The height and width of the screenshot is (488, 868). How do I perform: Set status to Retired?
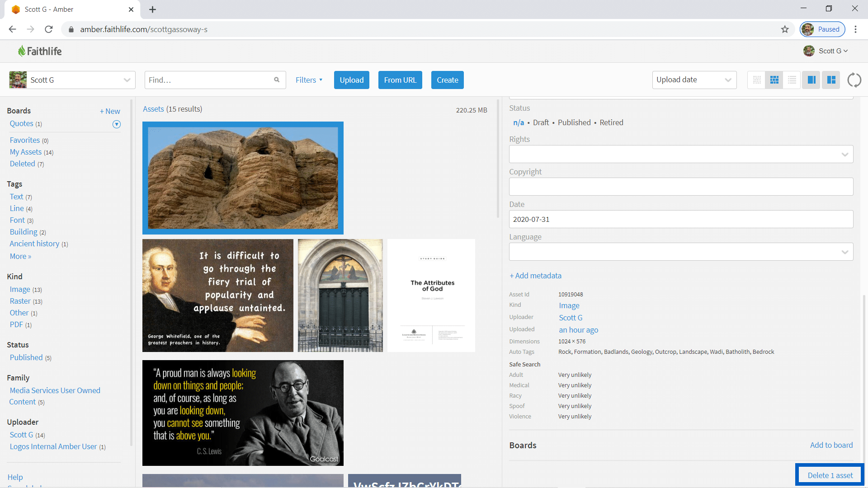[611, 122]
